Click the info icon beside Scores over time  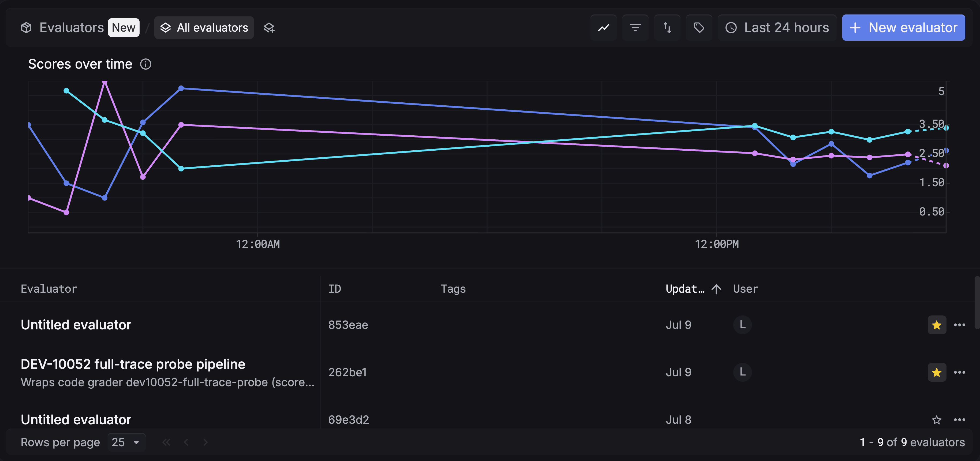tap(146, 64)
